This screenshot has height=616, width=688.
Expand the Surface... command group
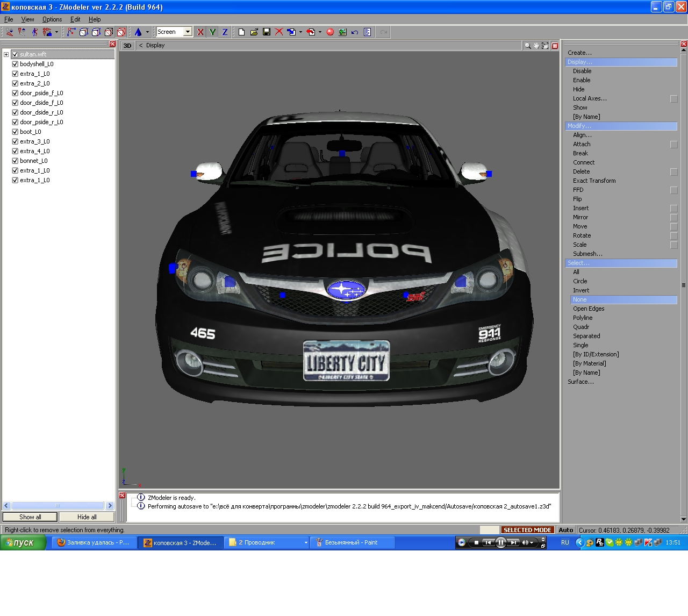click(x=580, y=382)
